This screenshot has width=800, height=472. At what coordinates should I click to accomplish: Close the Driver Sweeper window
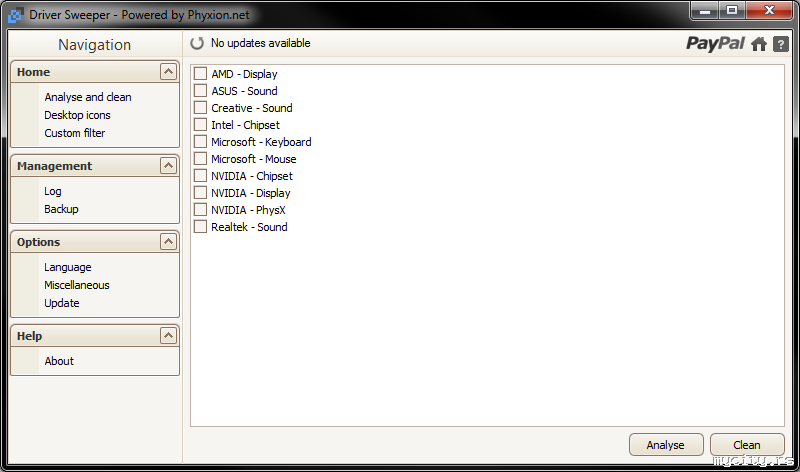(x=769, y=10)
